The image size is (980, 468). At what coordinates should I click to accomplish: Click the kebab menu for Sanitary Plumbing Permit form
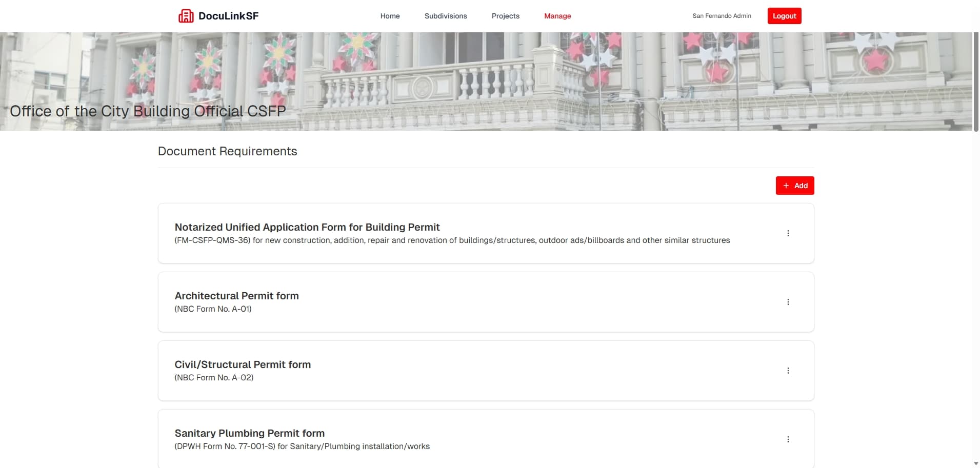click(x=788, y=439)
